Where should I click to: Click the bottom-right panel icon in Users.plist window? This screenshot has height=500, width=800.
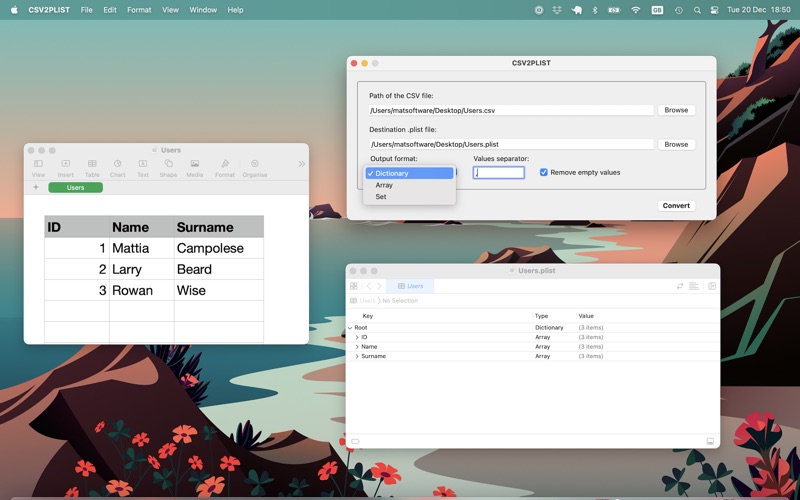pyautogui.click(x=710, y=441)
